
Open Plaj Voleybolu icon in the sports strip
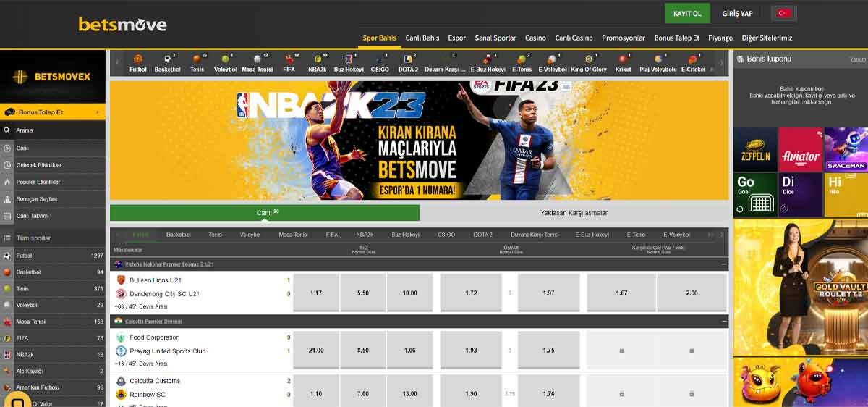658,63
